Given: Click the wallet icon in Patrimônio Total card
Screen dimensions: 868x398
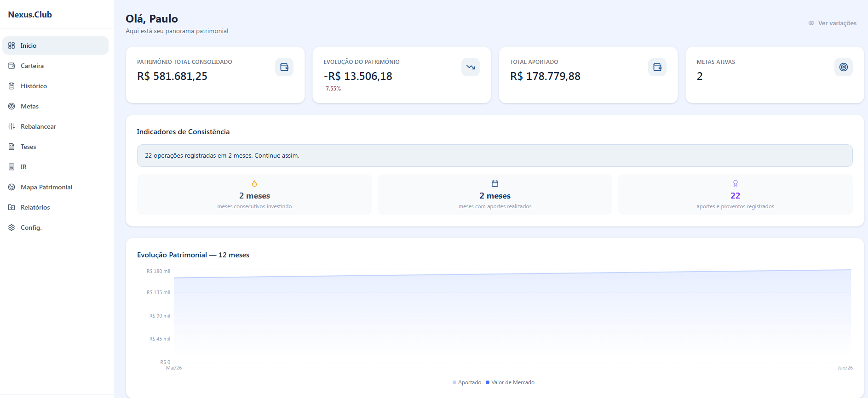Looking at the screenshot, I should click(x=284, y=67).
